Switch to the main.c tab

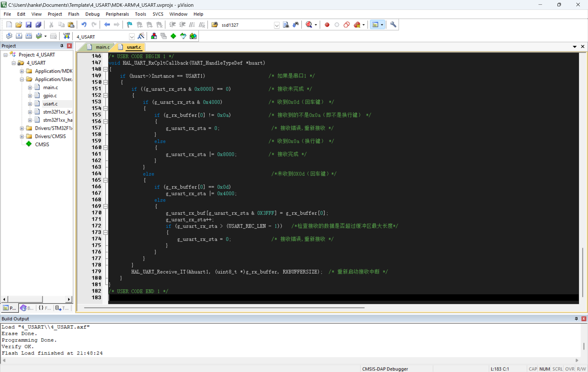click(102, 47)
